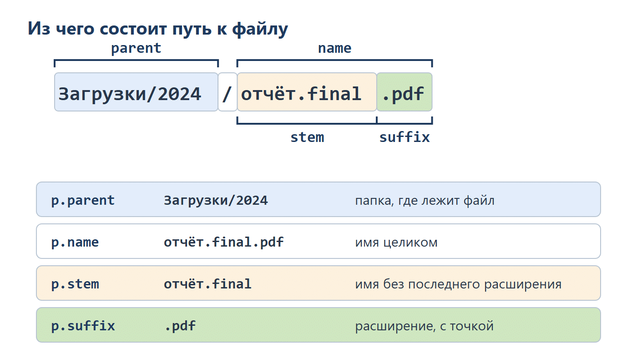
Task: Select the value 'отчёт.final.pdf'
Action: (x=224, y=242)
